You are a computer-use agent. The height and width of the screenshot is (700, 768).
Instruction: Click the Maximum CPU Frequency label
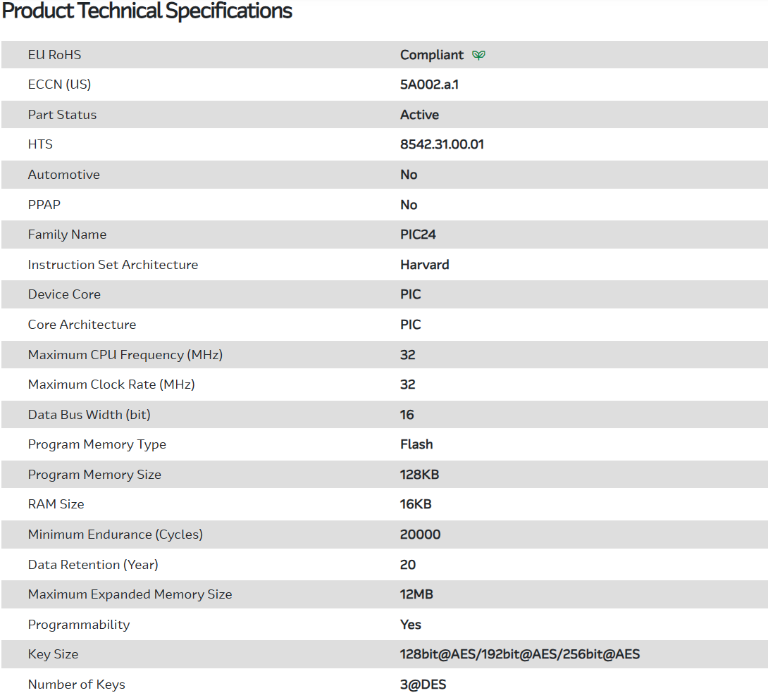[125, 355]
